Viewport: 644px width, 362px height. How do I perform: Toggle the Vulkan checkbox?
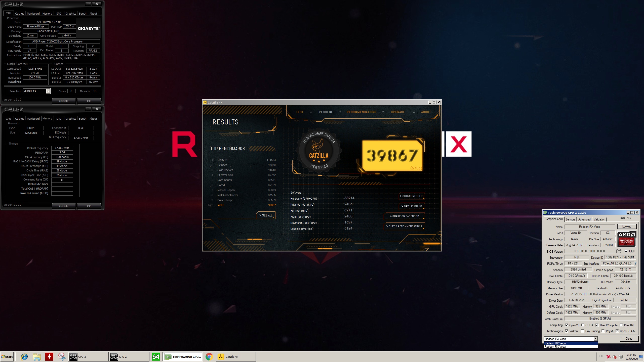(x=567, y=331)
